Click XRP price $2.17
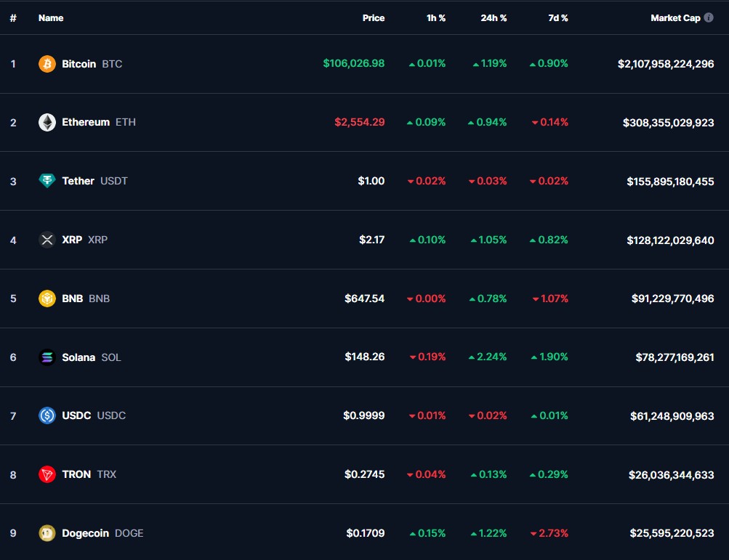Image resolution: width=729 pixels, height=560 pixels. (371, 240)
